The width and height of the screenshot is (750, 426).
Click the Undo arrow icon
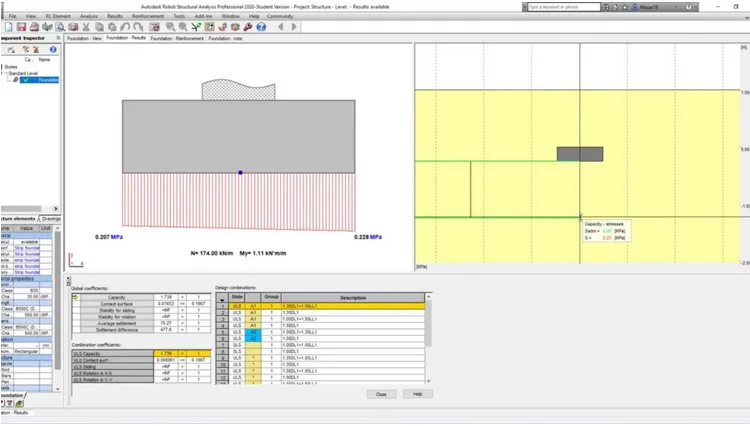(125, 27)
